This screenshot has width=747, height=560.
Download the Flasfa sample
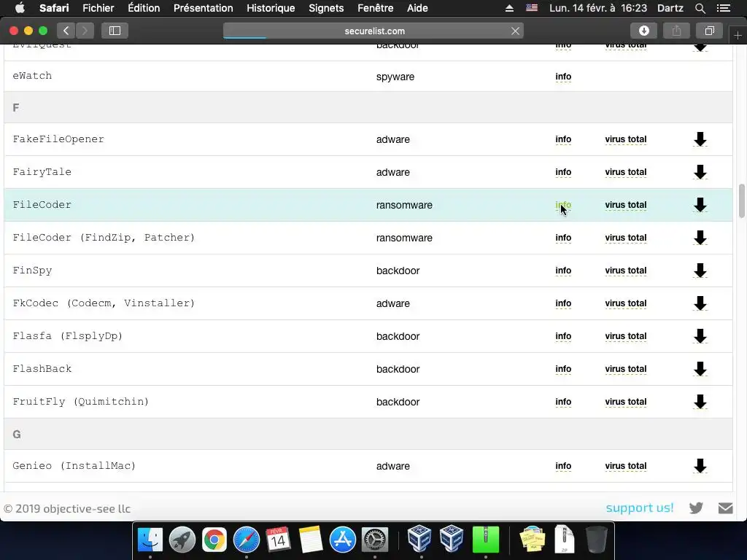pyautogui.click(x=700, y=336)
